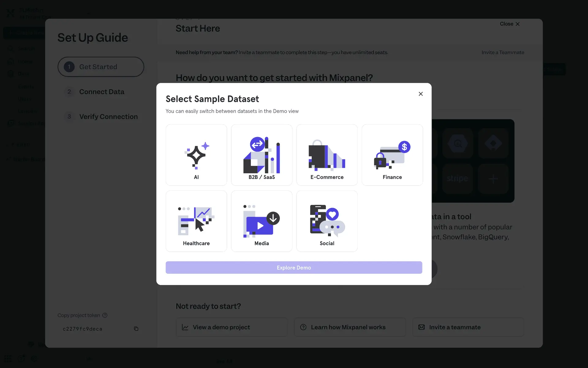This screenshot has width=588, height=368.
Task: Open the Get Started step
Action: 101,67
